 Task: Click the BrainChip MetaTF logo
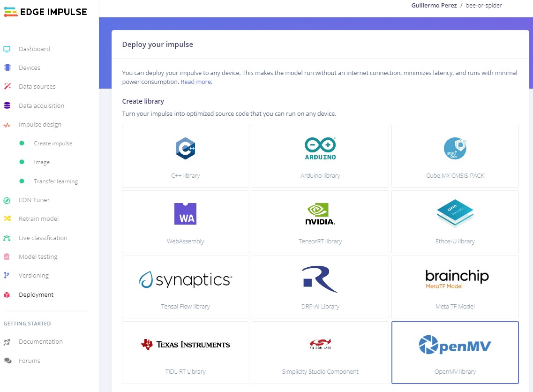457,279
